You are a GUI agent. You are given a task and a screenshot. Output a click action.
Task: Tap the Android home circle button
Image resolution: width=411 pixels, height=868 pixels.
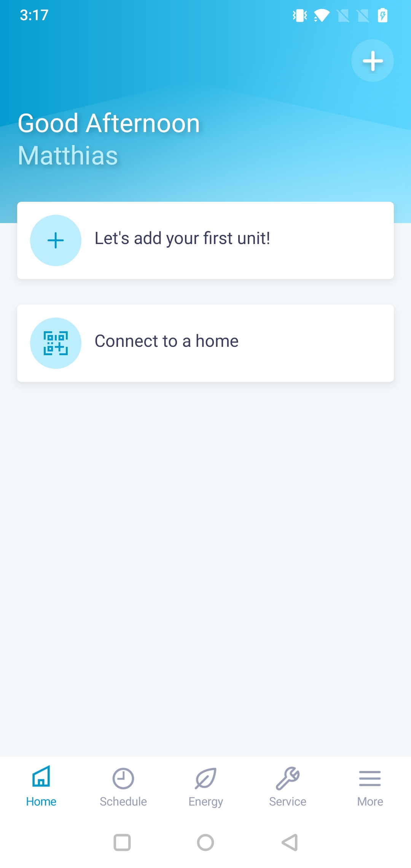pyautogui.click(x=205, y=842)
